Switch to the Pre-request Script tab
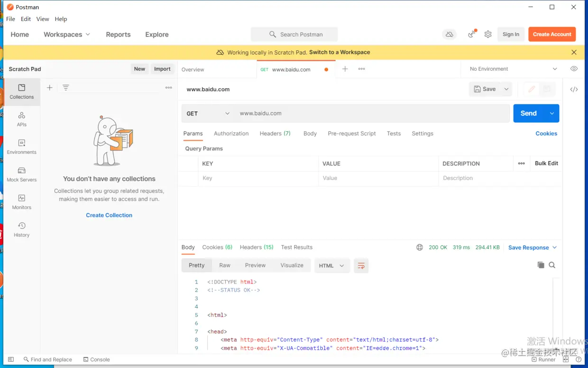 click(352, 133)
